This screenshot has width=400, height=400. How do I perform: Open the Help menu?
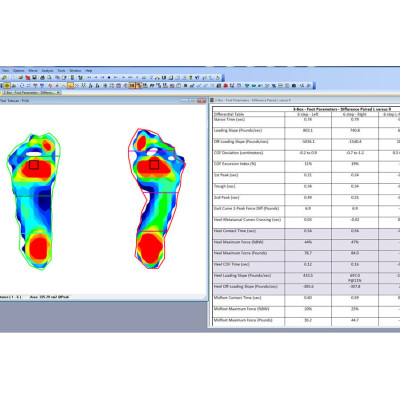(x=89, y=71)
